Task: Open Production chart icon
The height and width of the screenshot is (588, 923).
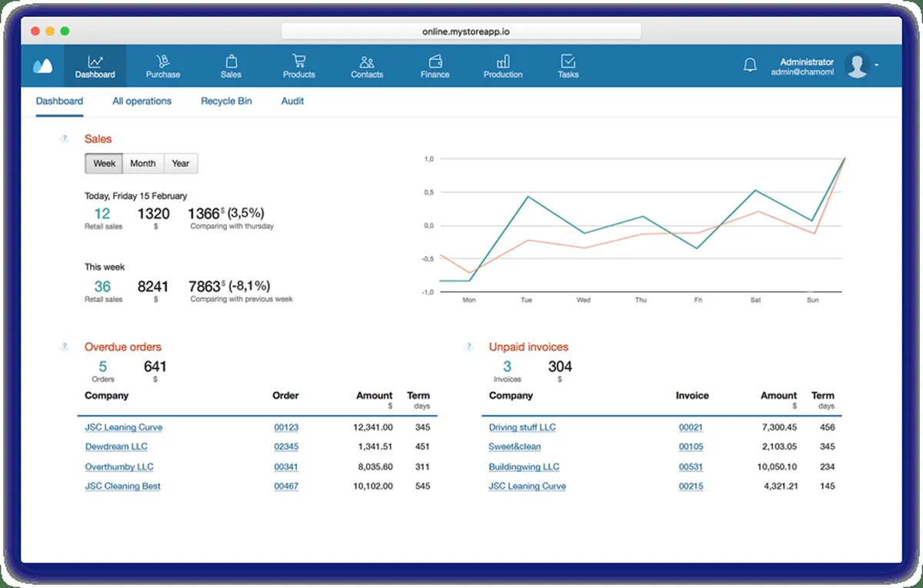Action: (503, 61)
